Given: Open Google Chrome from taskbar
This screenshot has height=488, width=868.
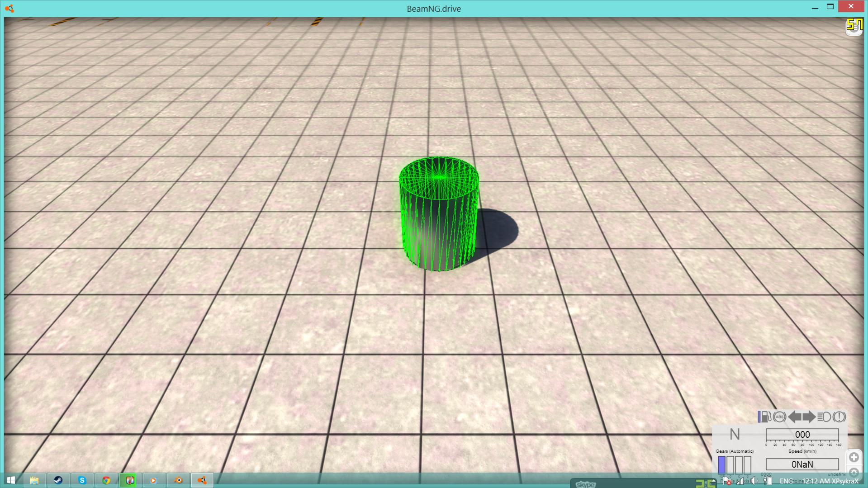Looking at the screenshot, I should pyautogui.click(x=106, y=480).
